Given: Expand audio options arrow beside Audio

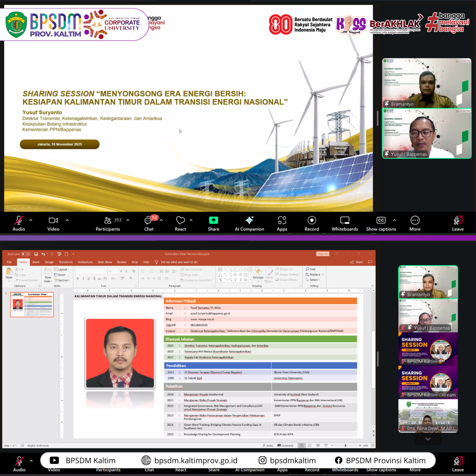Looking at the screenshot, I should pyautogui.click(x=31, y=220).
